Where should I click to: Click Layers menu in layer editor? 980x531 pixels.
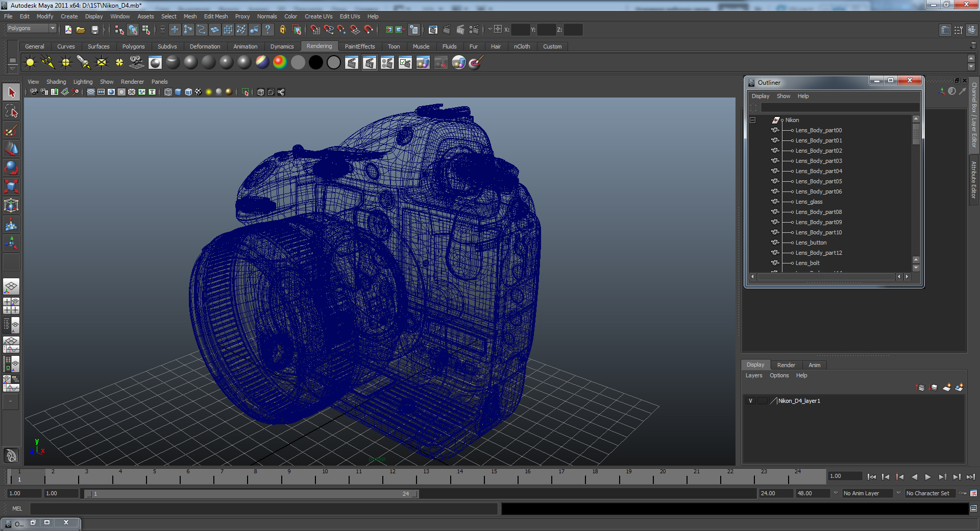pyautogui.click(x=754, y=375)
